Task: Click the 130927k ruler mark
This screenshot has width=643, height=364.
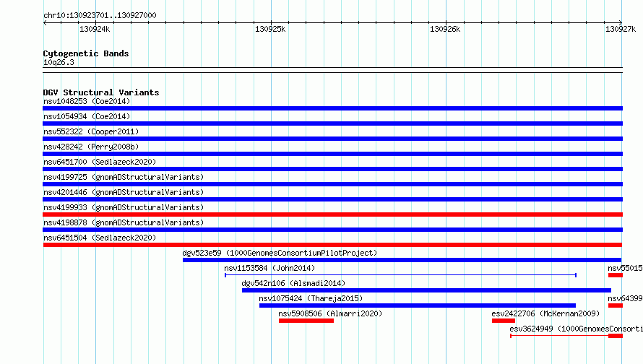Action: [621, 29]
